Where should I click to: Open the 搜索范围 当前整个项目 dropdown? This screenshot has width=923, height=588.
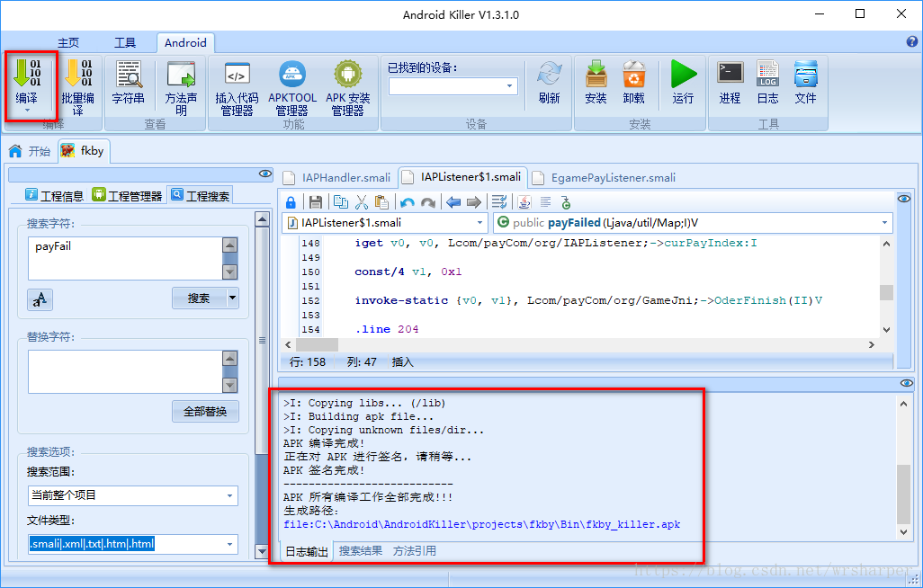(229, 495)
